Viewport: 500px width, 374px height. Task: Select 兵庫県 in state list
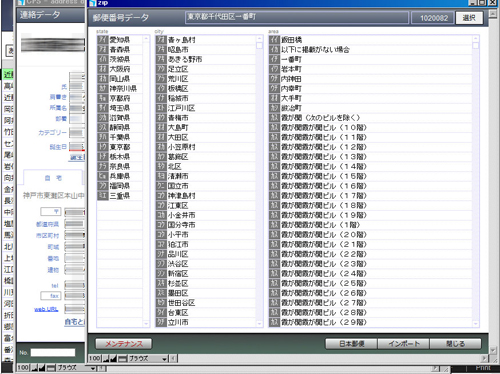[x=120, y=176]
